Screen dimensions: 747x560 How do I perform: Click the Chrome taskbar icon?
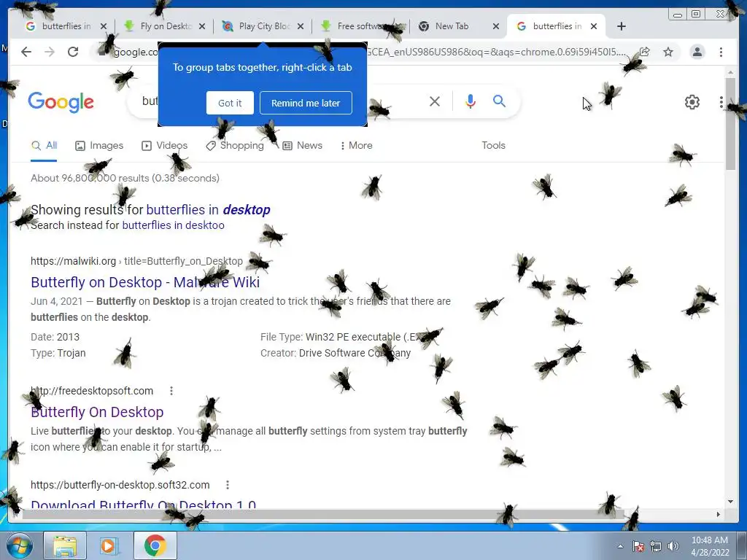pos(155,545)
